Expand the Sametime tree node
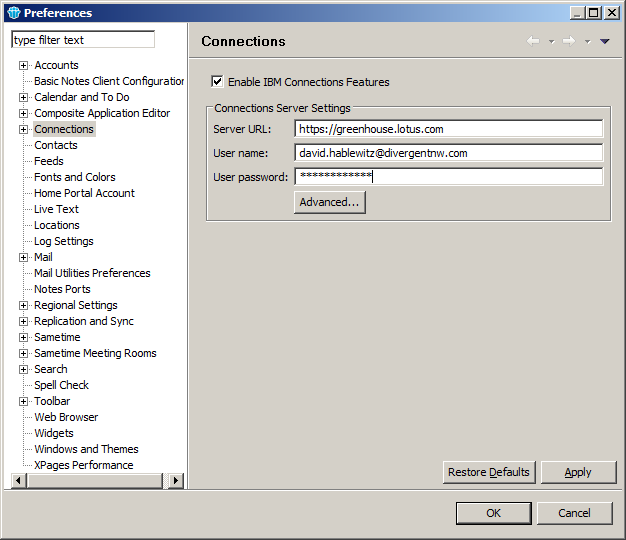 click(23, 337)
